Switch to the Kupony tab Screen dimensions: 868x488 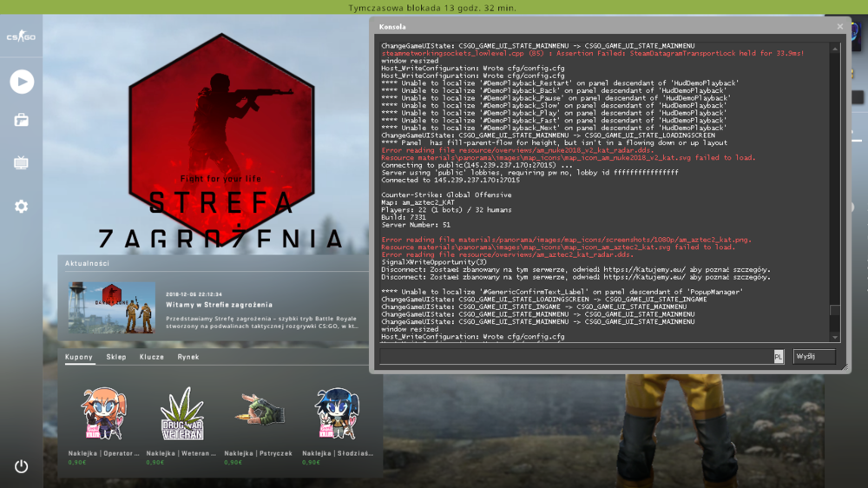point(79,357)
